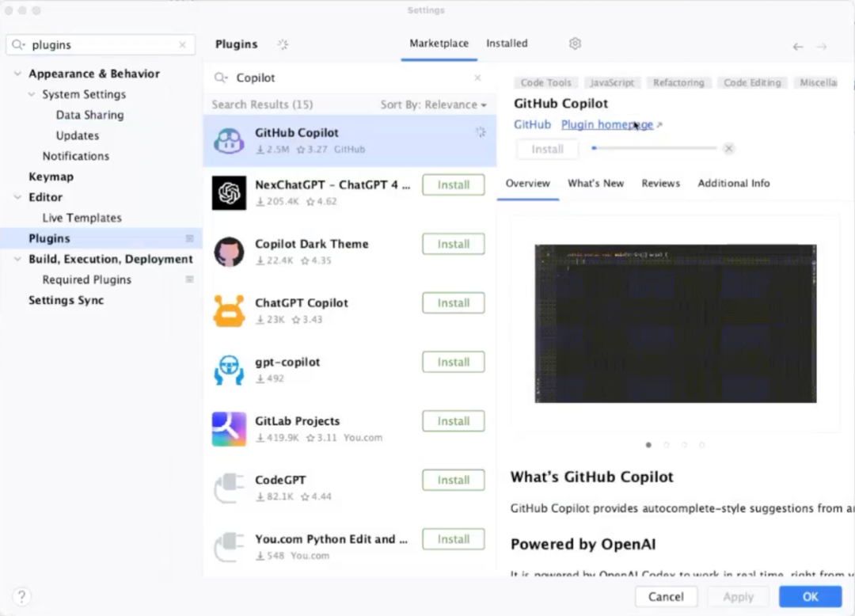Image resolution: width=855 pixels, height=616 pixels.
Task: Collapse the Appearance & Behavior section
Action: pos(17,74)
